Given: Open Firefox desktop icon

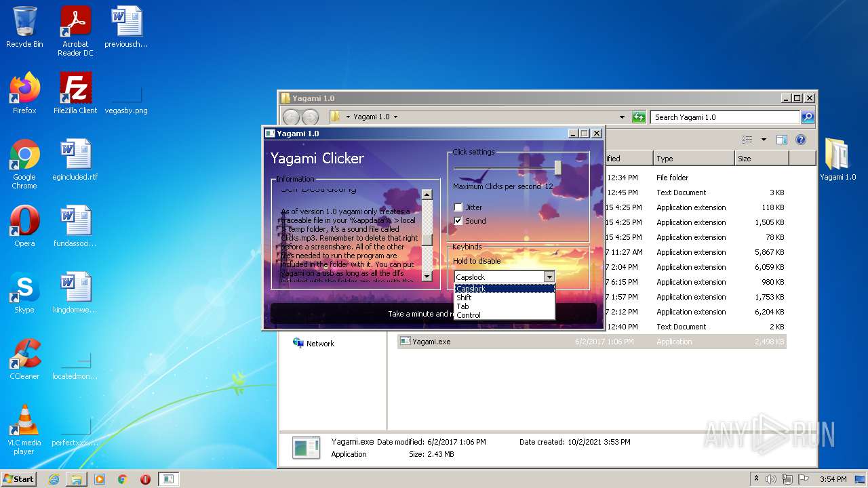Looking at the screenshot, I should coord(24,94).
